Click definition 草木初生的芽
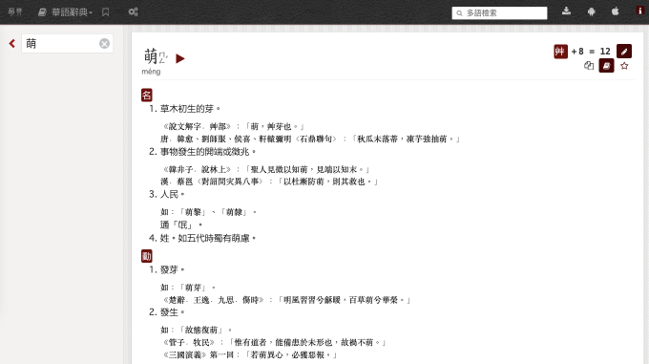The height and width of the screenshot is (364, 649). point(190,109)
